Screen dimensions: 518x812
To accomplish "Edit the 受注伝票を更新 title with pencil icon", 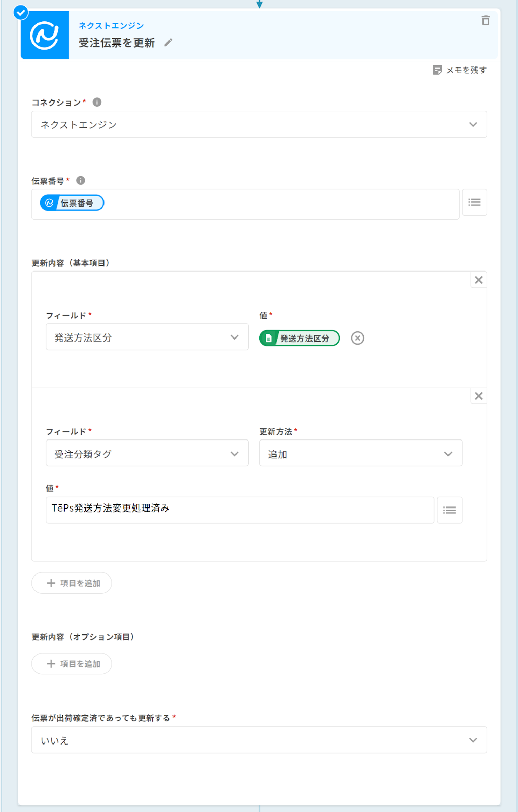I will tap(168, 43).
